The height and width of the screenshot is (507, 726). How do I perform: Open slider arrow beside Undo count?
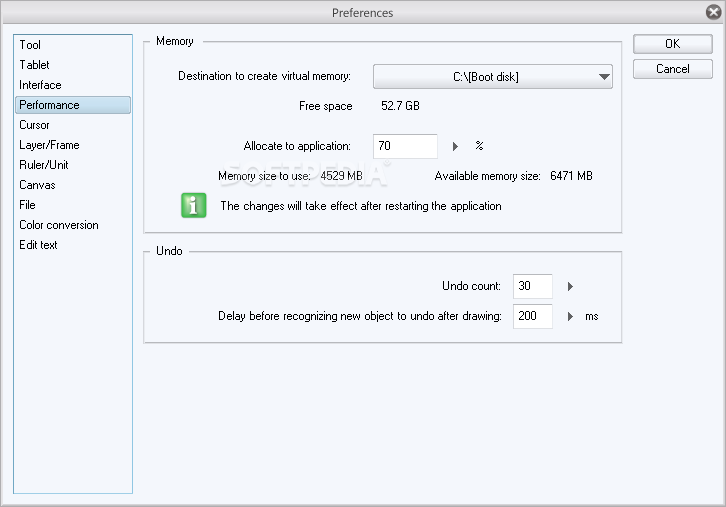(570, 287)
